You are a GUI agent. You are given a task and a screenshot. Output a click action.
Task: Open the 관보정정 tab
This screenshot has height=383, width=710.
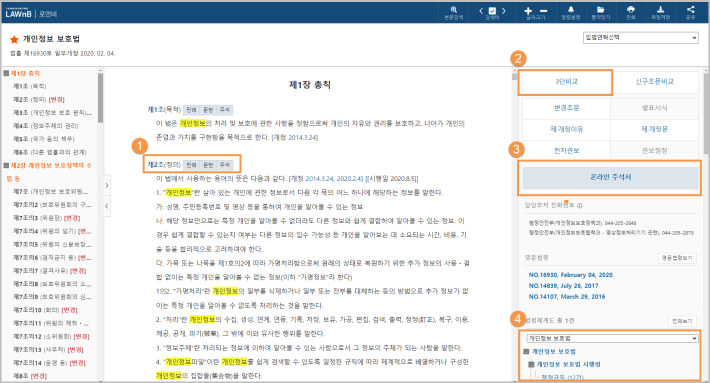(654, 150)
